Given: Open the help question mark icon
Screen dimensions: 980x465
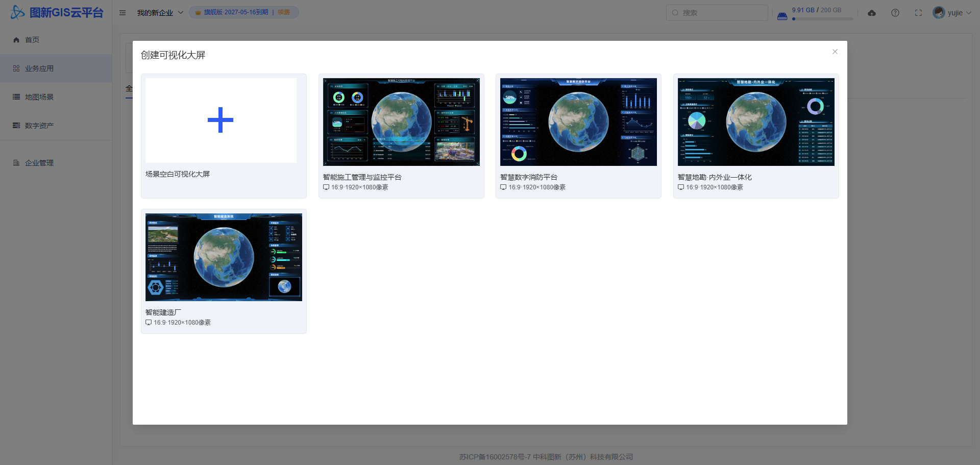Looking at the screenshot, I should pyautogui.click(x=895, y=13).
